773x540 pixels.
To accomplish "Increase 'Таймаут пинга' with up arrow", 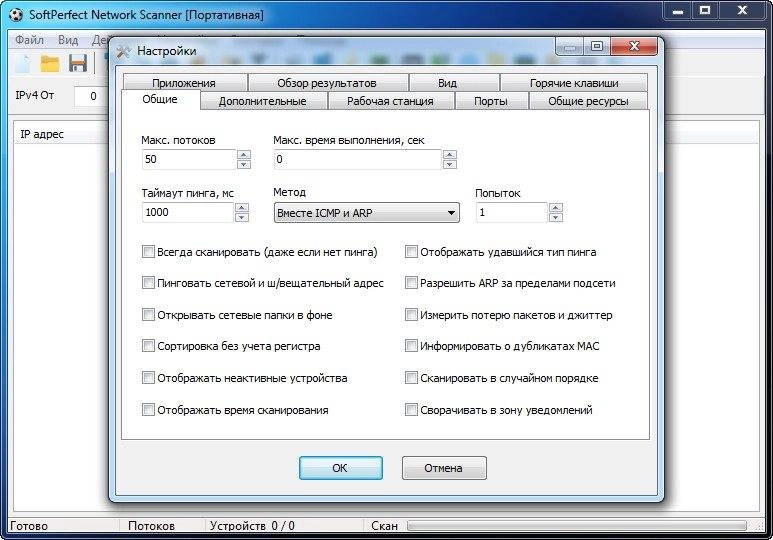I will [x=242, y=208].
